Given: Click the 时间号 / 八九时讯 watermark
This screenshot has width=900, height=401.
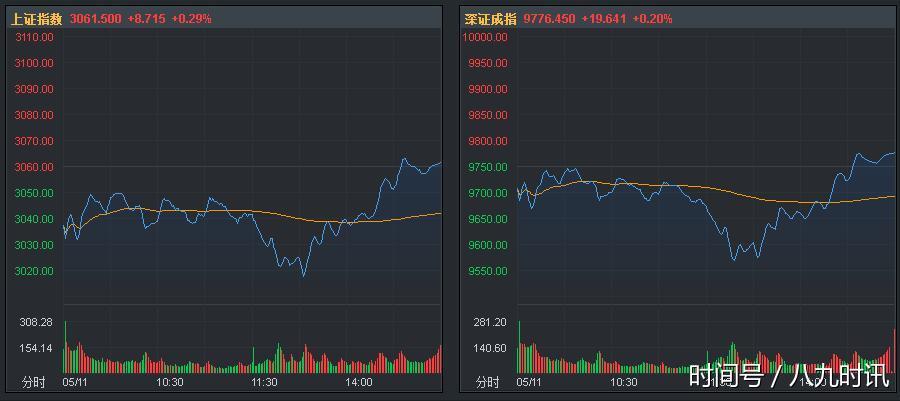Looking at the screenshot, I should coord(788,376).
